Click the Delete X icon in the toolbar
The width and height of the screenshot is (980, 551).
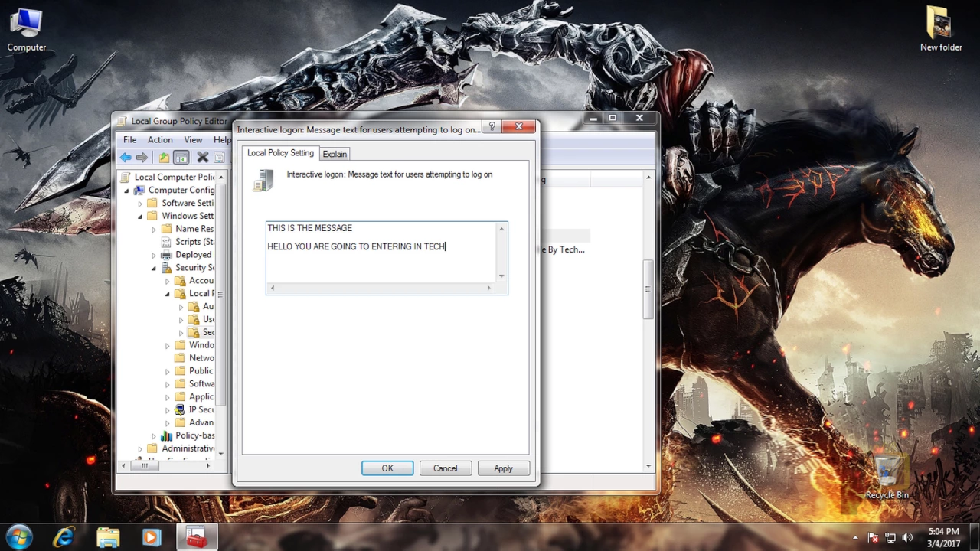202,158
